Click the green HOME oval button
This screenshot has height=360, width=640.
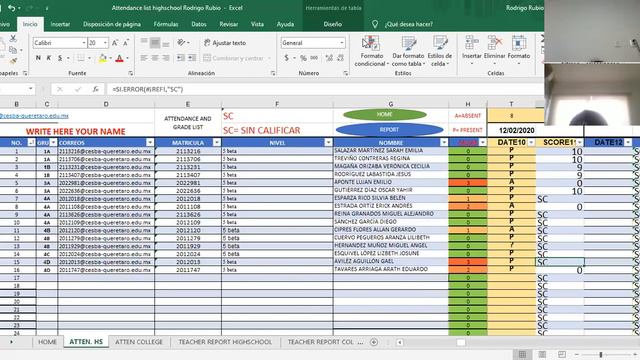pos(385,115)
